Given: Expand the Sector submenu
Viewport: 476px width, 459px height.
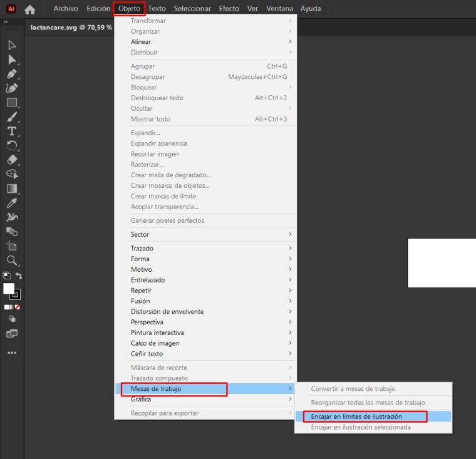Looking at the screenshot, I should coord(205,234).
